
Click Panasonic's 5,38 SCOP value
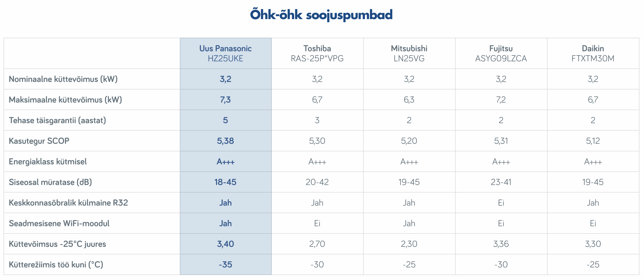pos(225,141)
